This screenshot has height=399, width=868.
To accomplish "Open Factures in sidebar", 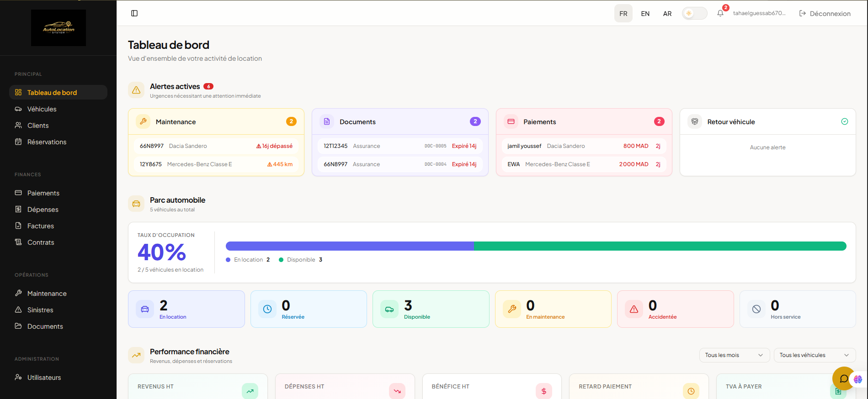I will 58,226.
